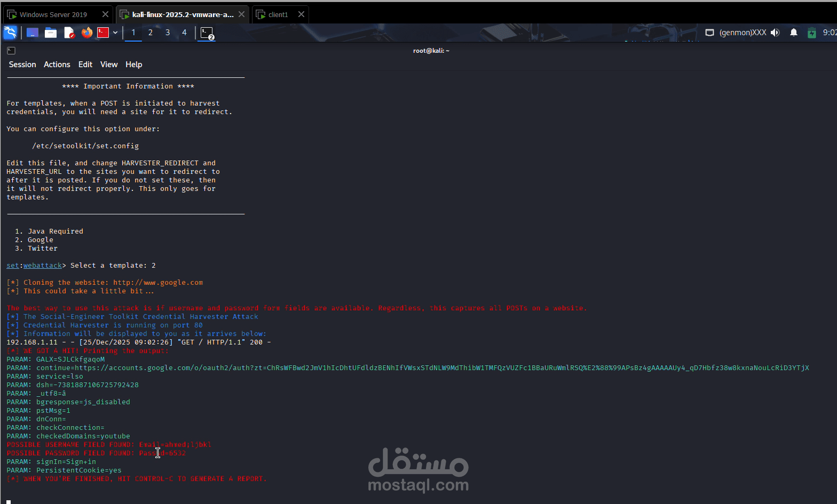This screenshot has height=504, width=837.
Task: Open the Help menu
Action: tap(134, 65)
